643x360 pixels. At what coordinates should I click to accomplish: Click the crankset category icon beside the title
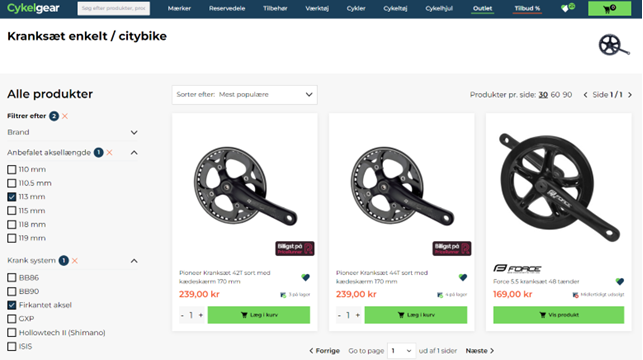click(613, 45)
